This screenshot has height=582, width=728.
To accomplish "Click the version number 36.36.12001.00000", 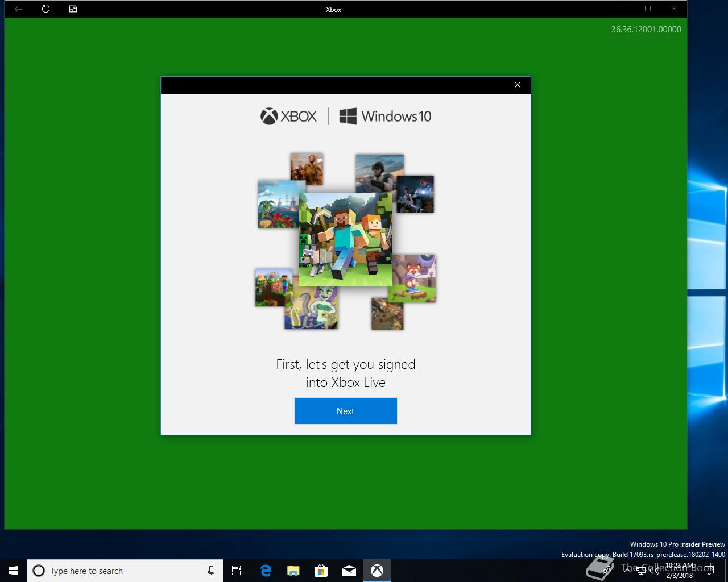I will [x=646, y=30].
